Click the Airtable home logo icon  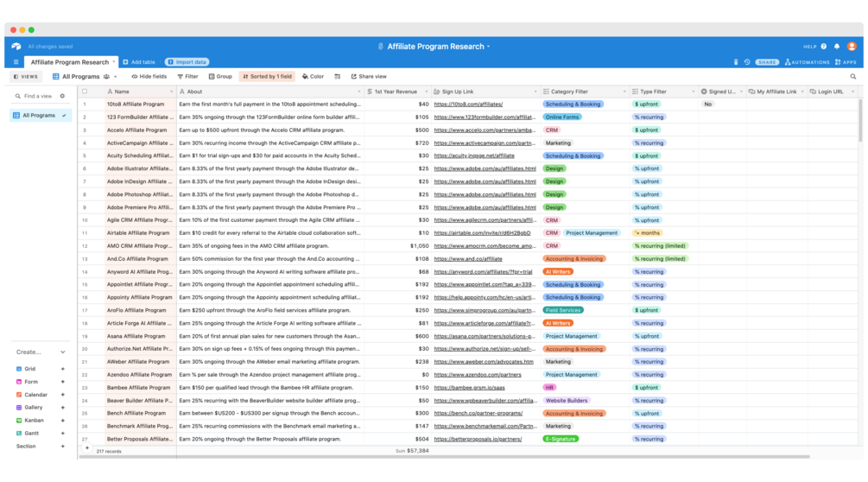tap(16, 47)
